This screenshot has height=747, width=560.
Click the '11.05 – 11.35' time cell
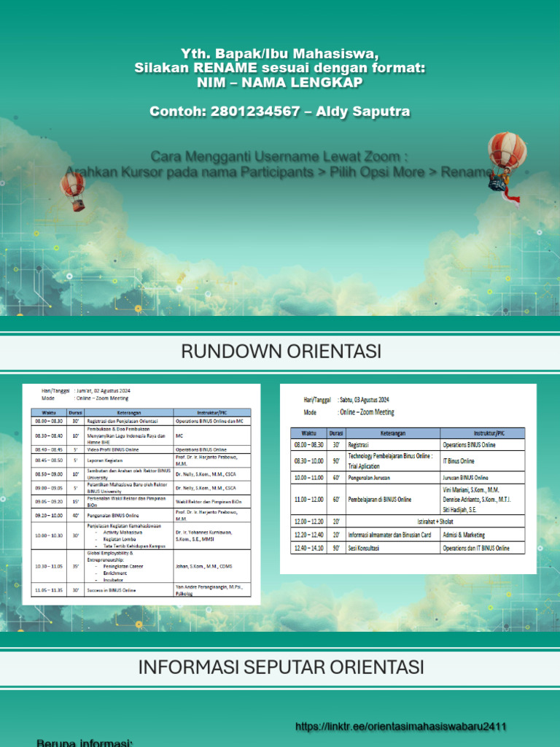click(49, 590)
